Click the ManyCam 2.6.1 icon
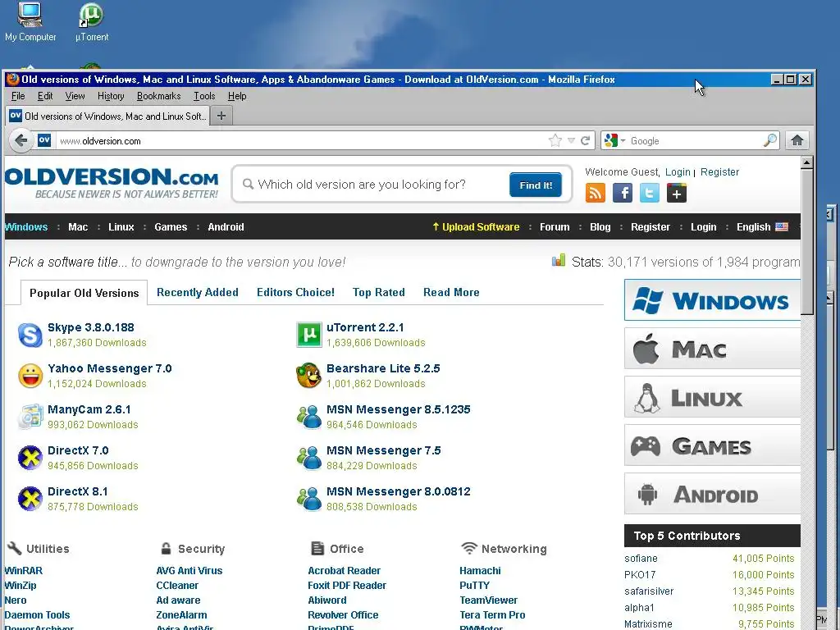Screen dimensions: 840x630 pyautogui.click(x=30, y=418)
